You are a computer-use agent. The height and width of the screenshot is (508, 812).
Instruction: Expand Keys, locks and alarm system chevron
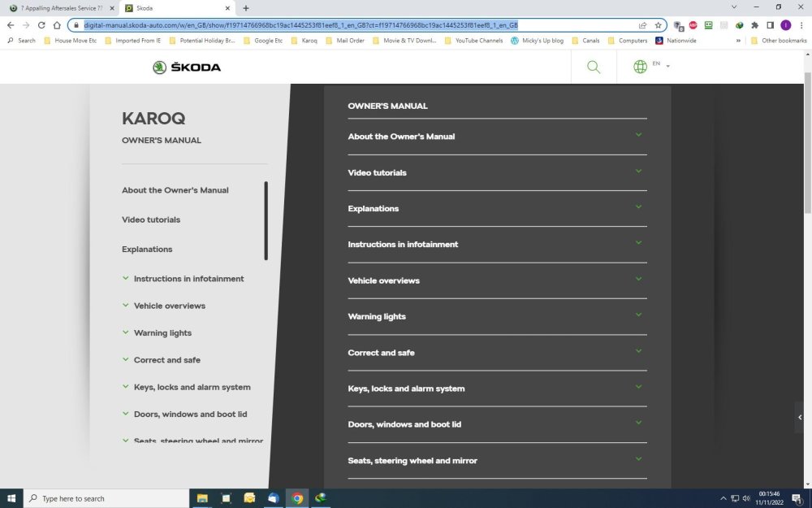[638, 387]
